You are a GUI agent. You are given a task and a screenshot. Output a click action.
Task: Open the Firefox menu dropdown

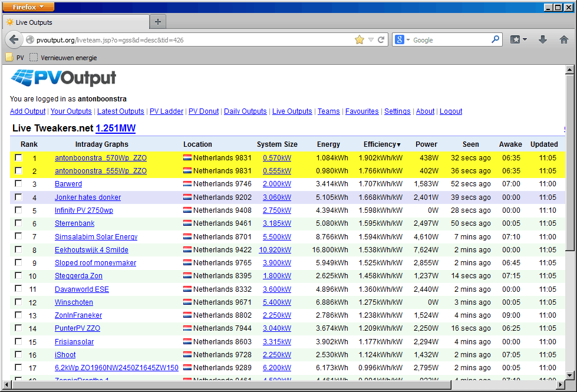tap(29, 7)
